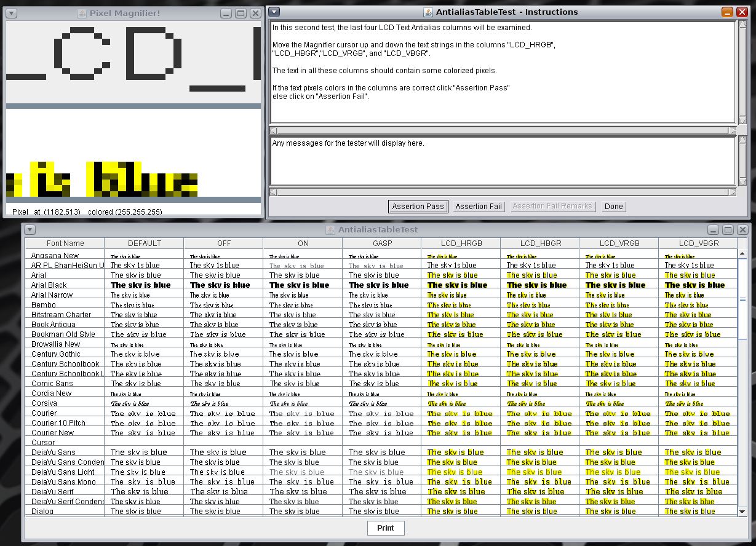The width and height of the screenshot is (756, 546).
Task: Click the Java icon in Instructions title bar
Action: [428, 12]
